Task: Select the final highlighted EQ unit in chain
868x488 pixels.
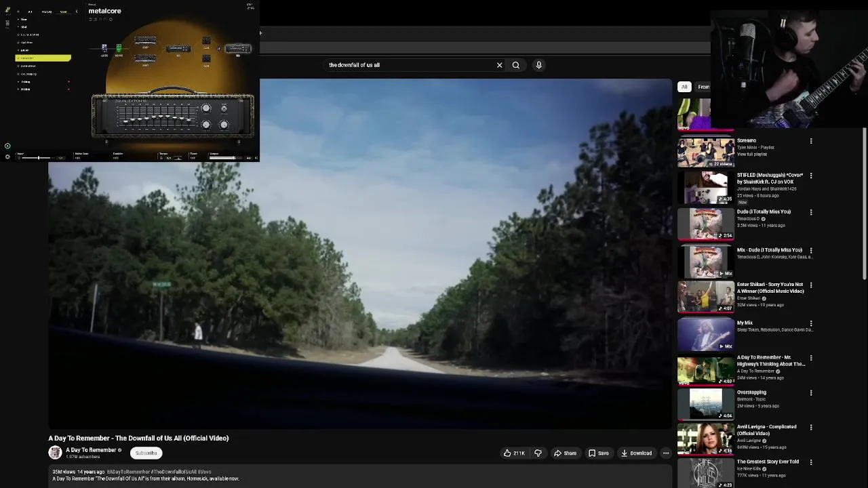Action: point(238,48)
